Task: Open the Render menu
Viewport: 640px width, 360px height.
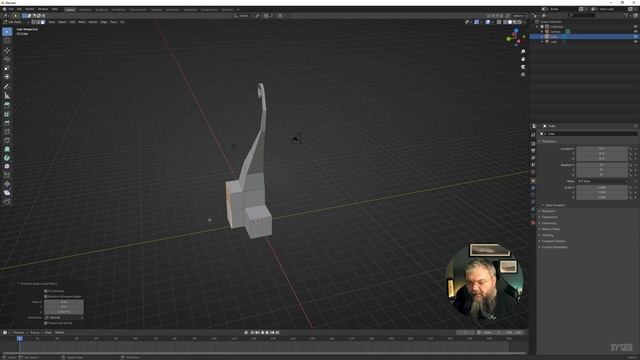Action: (x=30, y=9)
